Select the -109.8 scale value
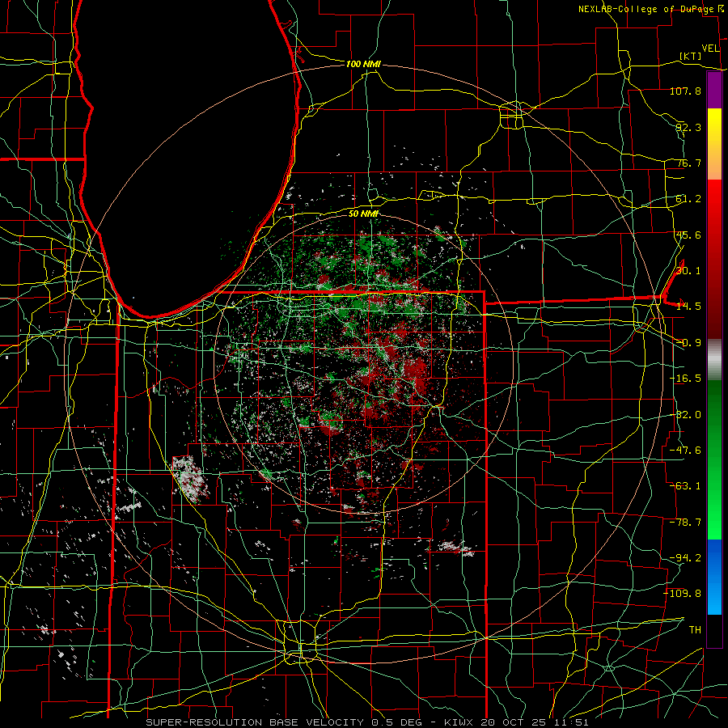The height and width of the screenshot is (728, 728). tap(683, 594)
